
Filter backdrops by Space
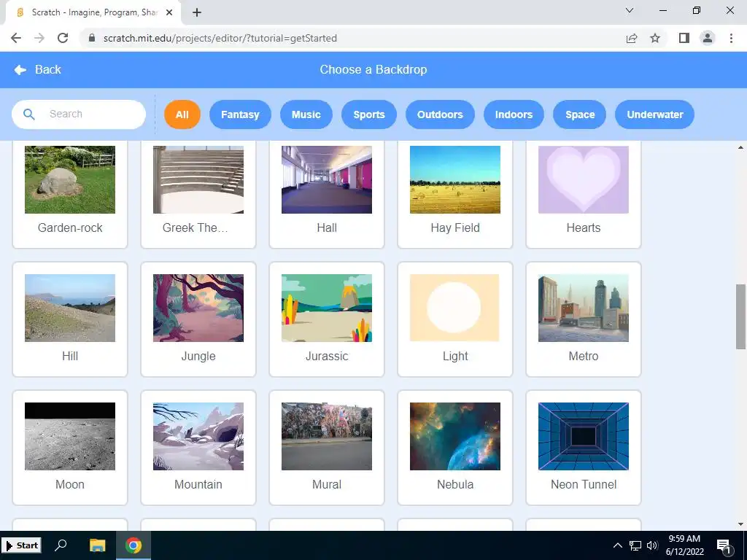[580, 114]
